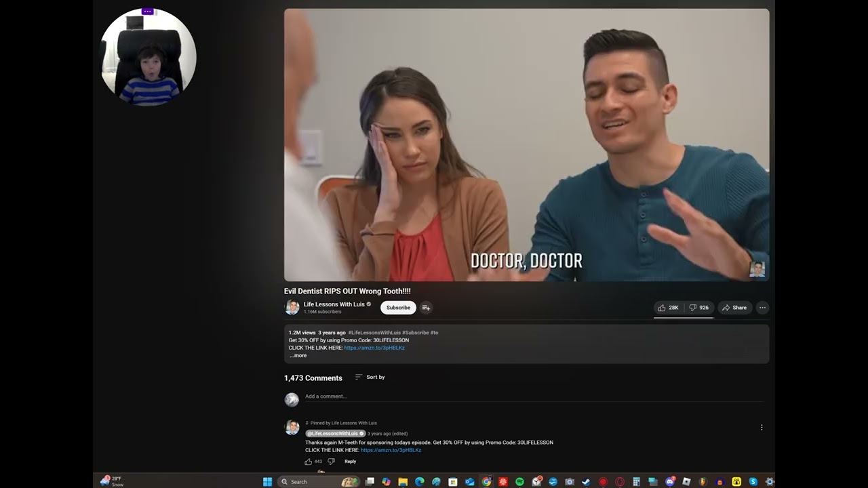Open the three-dot more actions menu beside Share

tap(762, 308)
